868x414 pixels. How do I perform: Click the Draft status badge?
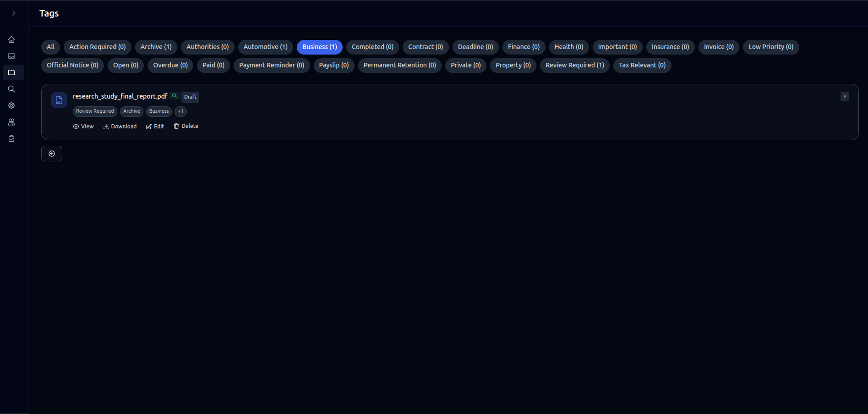click(190, 97)
